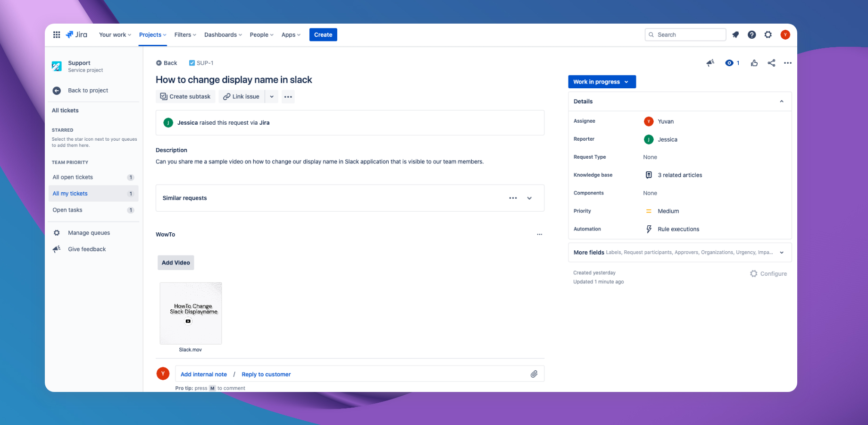The width and height of the screenshot is (868, 425).
Task: Click the share icon
Action: pyautogui.click(x=771, y=63)
